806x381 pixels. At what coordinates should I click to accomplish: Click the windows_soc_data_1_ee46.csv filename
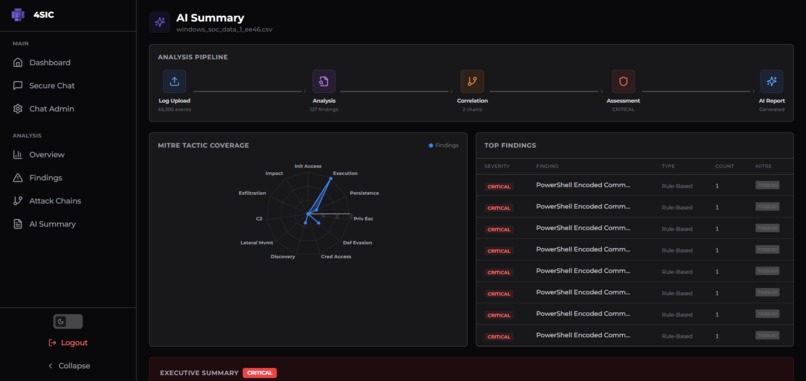point(224,30)
